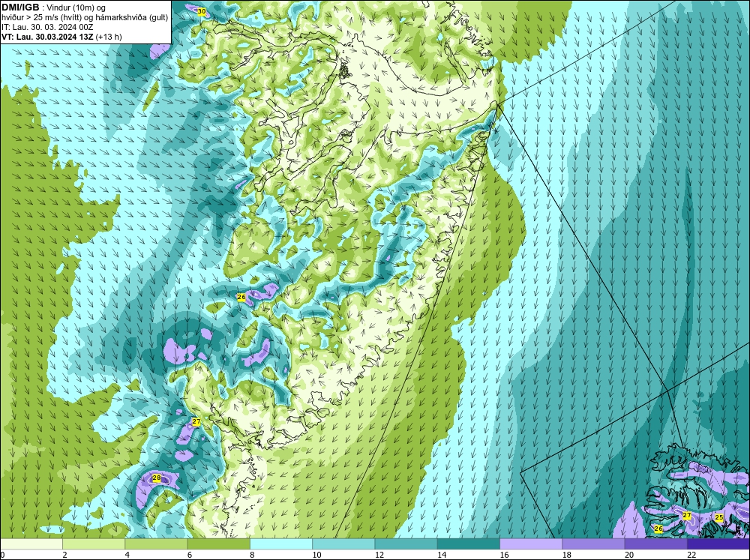
Task: Click the 26 gust label on Greenland's coast
Action: point(241,297)
